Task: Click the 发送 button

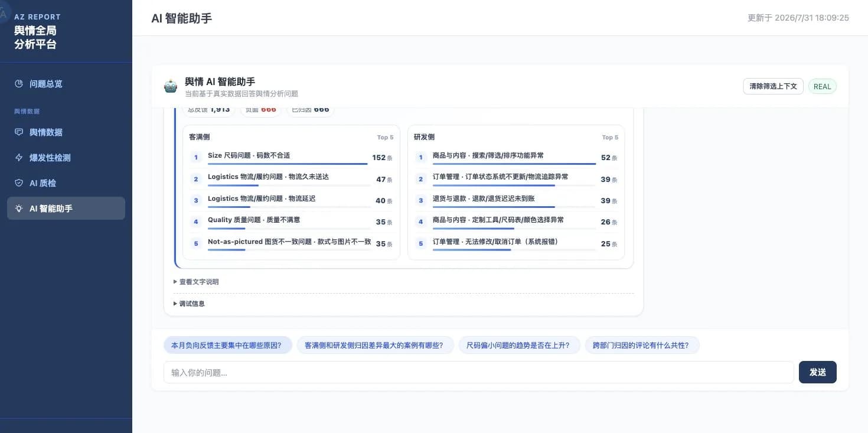Action: 818,372
